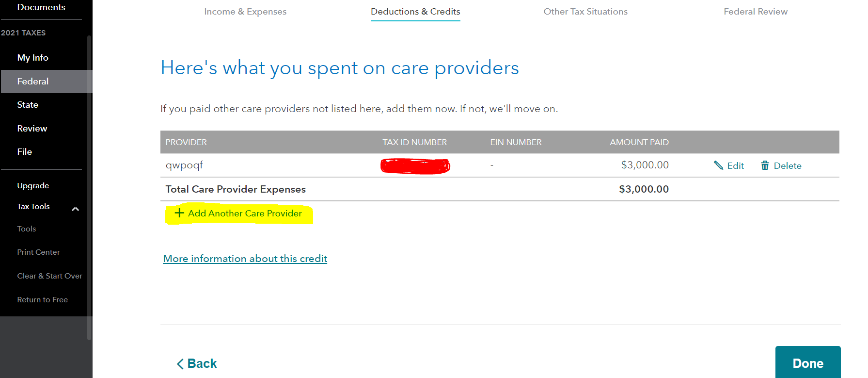This screenshot has height=378, width=868.
Task: Open My Info in the sidebar
Action: pos(33,58)
